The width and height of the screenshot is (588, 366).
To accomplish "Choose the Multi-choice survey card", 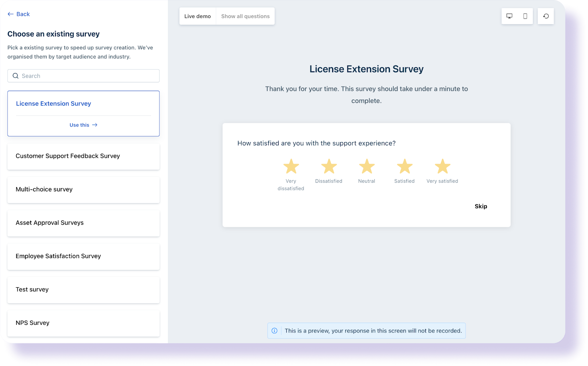I will click(83, 190).
